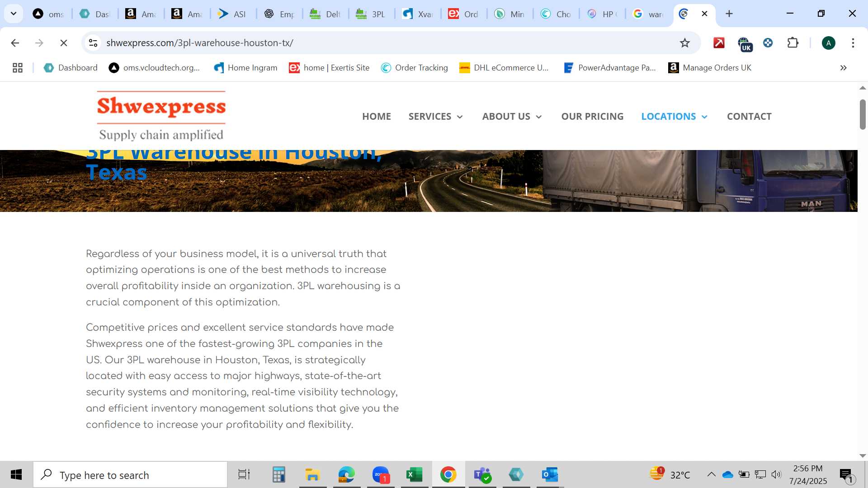This screenshot has width=868, height=488.
Task: Click the scrollbar up arrow
Action: click(x=863, y=88)
